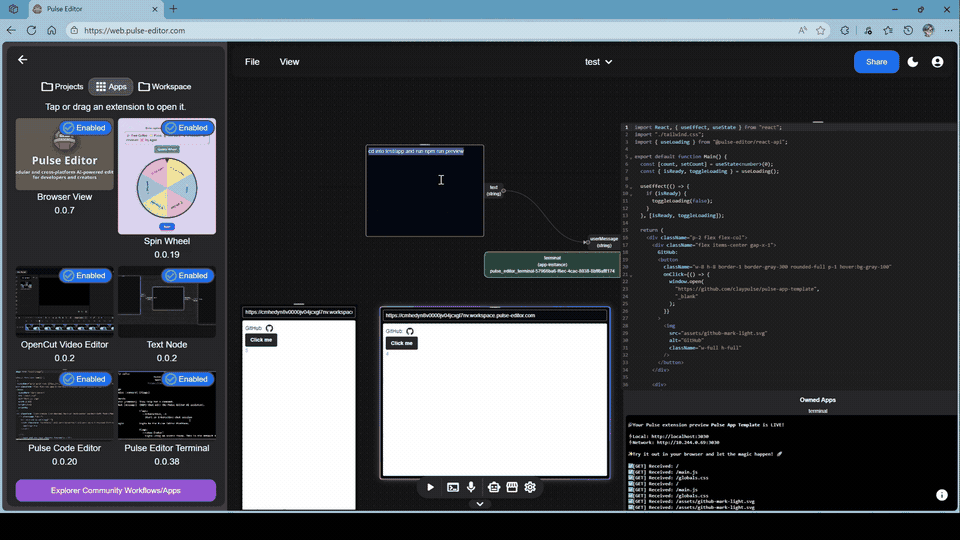Screen dimensions: 960x540
Task: Go back with the left arrow in the sidebar
Action: pos(23,59)
